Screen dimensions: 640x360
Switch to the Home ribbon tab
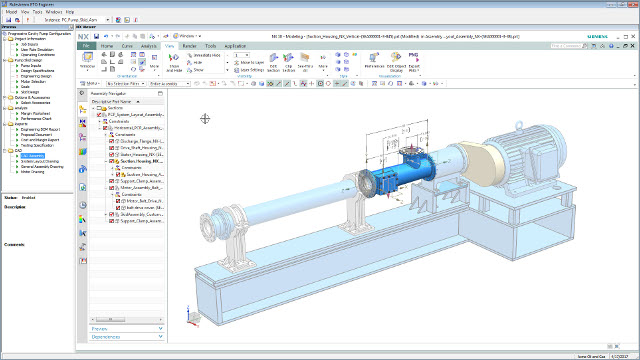[107, 46]
